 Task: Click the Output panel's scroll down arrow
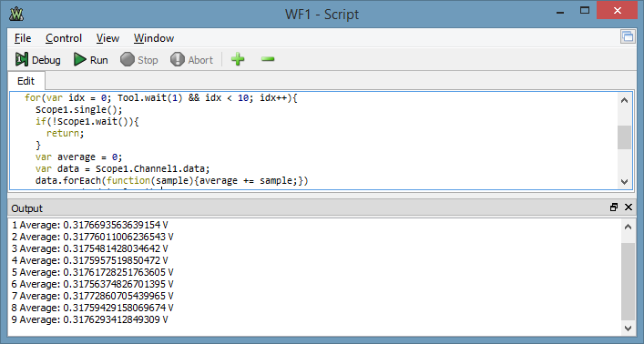[x=628, y=328]
